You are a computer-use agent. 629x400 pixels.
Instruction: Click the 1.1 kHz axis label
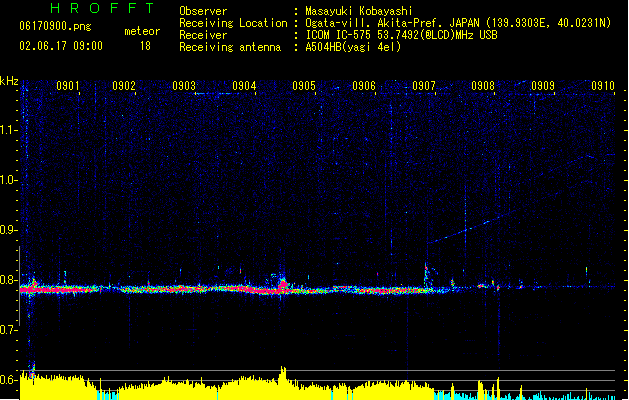[x=8, y=130]
